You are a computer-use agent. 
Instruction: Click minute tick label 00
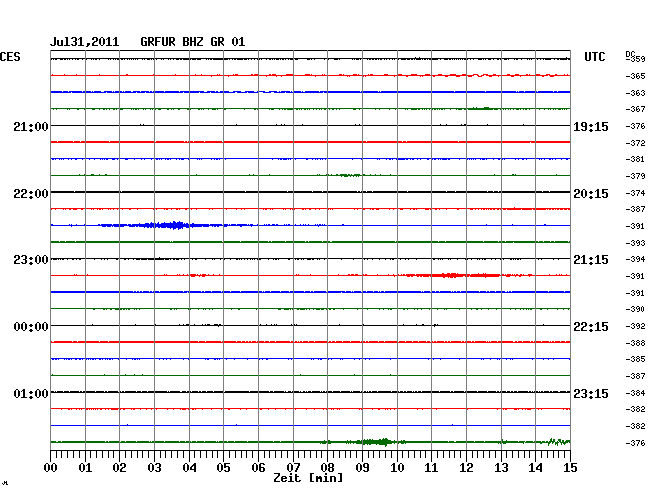tap(51, 468)
